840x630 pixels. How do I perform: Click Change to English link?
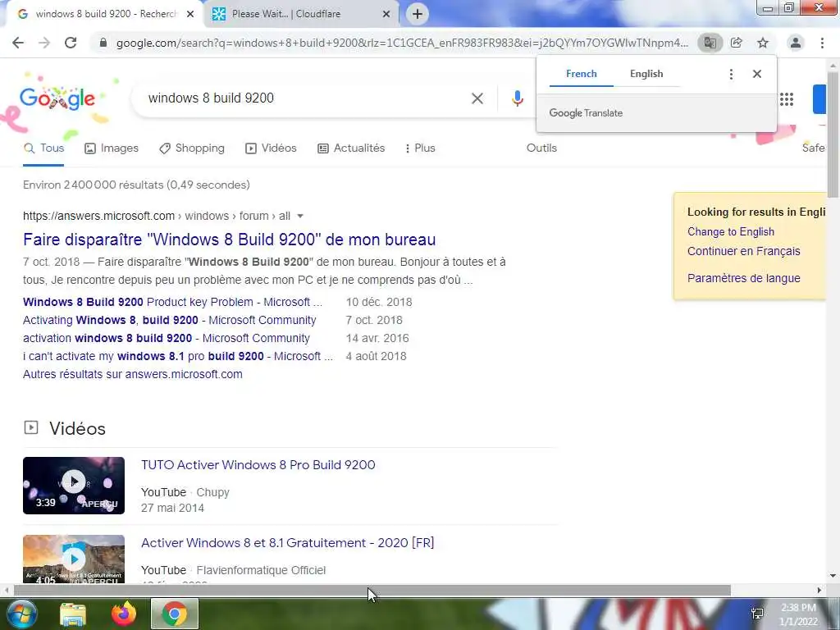pos(731,232)
